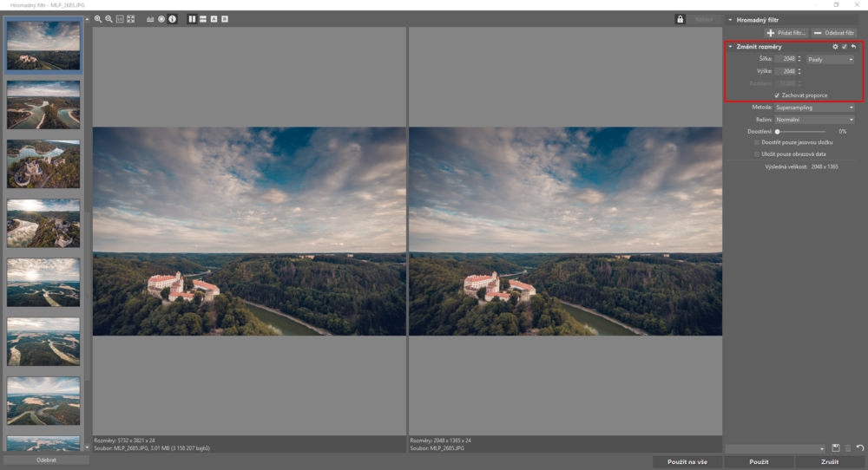
Task: Click the Náhled preview button
Action: pyautogui.click(x=704, y=19)
